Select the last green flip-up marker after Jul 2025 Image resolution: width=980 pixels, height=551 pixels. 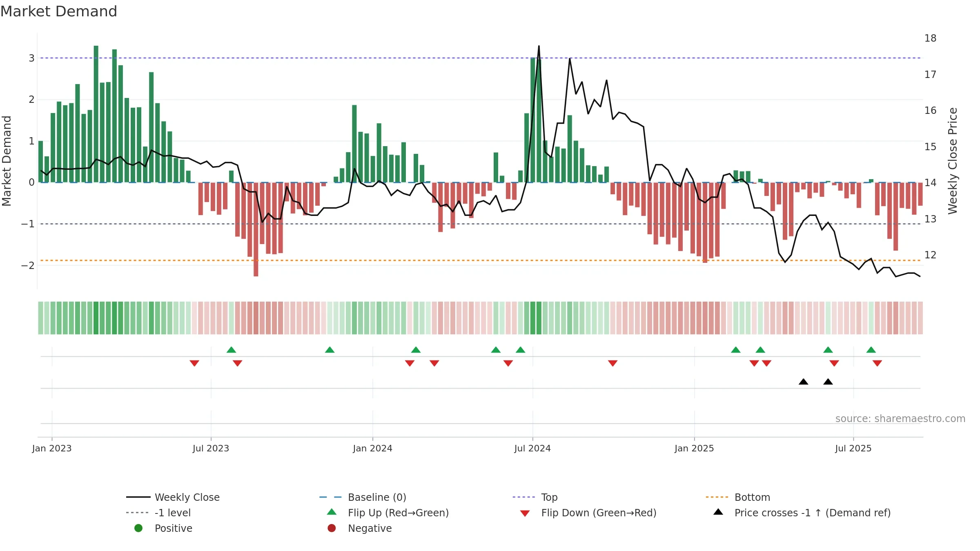871,350
